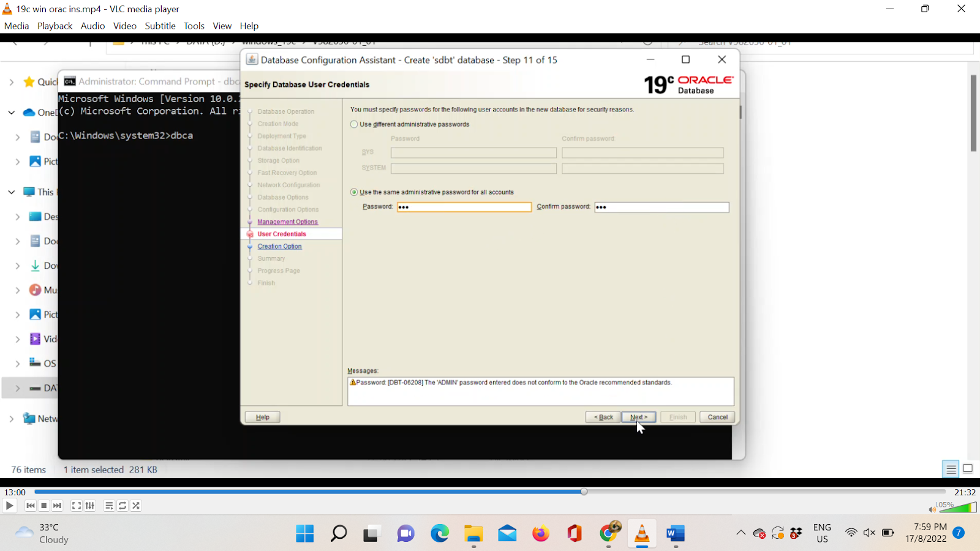Image resolution: width=980 pixels, height=551 pixels.
Task: Open Microsoft Edge from taskbar
Action: pos(440,533)
